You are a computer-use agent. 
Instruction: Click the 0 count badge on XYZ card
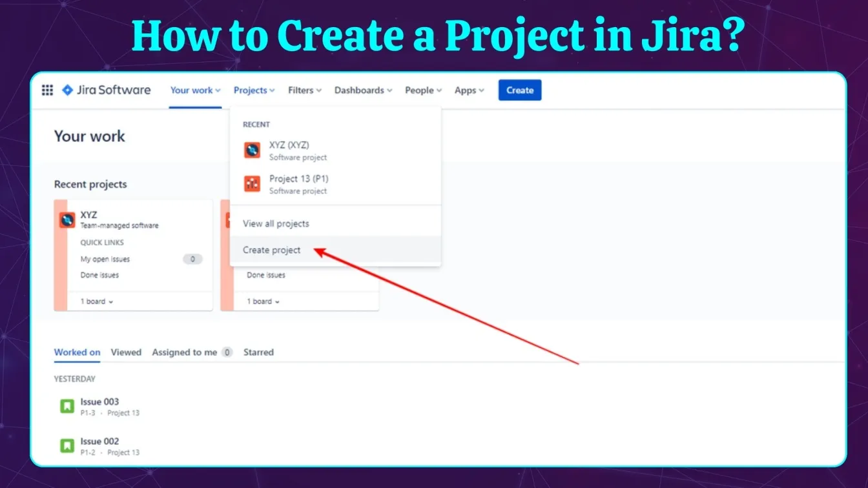(x=192, y=259)
